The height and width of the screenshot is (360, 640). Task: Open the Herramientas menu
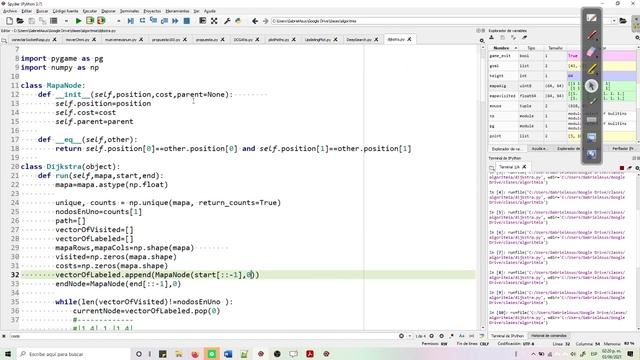coord(177,11)
